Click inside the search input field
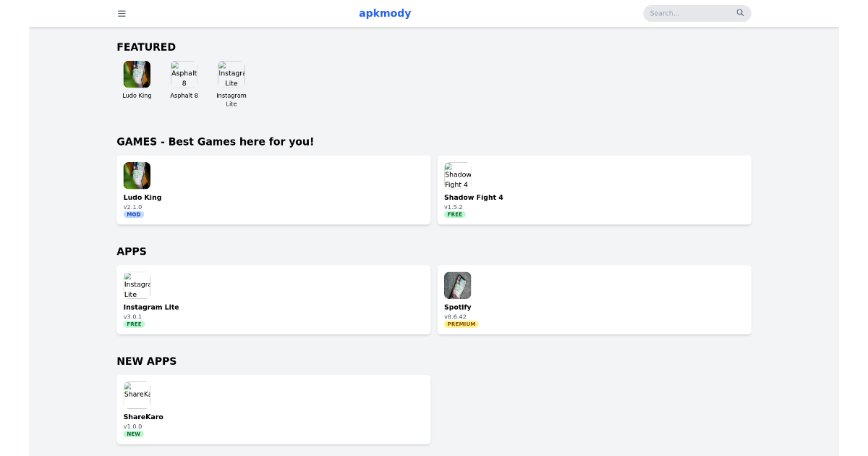Screen dimensions: 868x456 click(687, 13)
